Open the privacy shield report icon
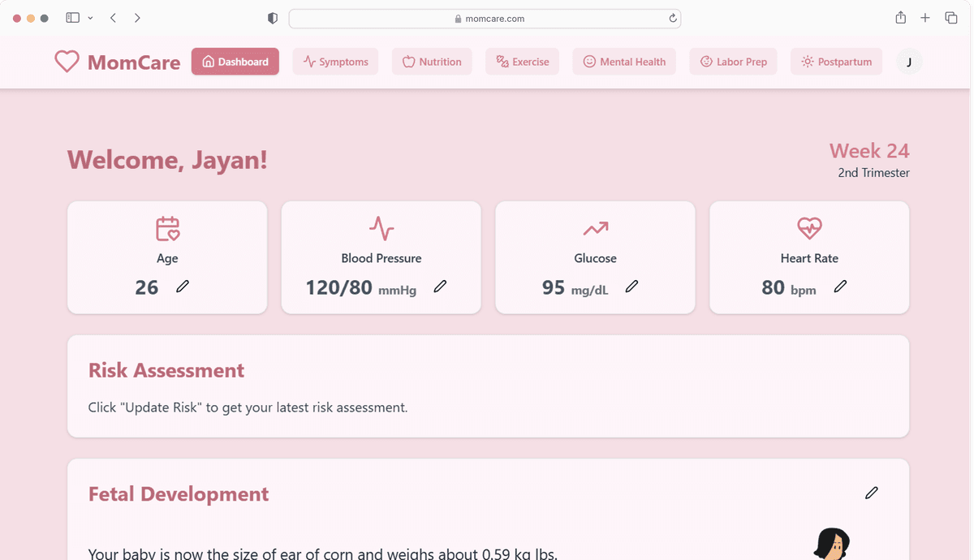The height and width of the screenshot is (560, 974). 273,19
